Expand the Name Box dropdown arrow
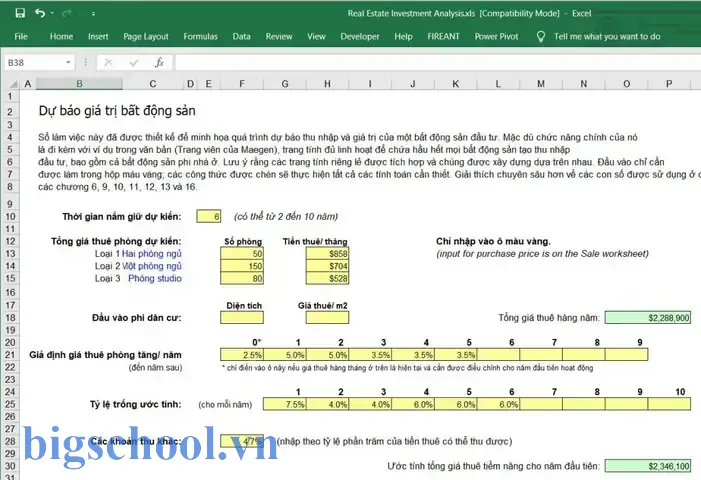This screenshot has width=701, height=480. click(68, 63)
